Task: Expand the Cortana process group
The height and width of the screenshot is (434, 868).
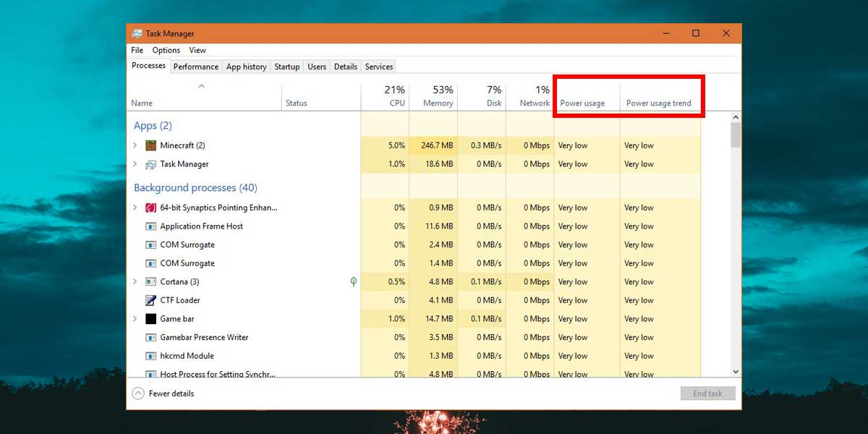Action: [135, 281]
